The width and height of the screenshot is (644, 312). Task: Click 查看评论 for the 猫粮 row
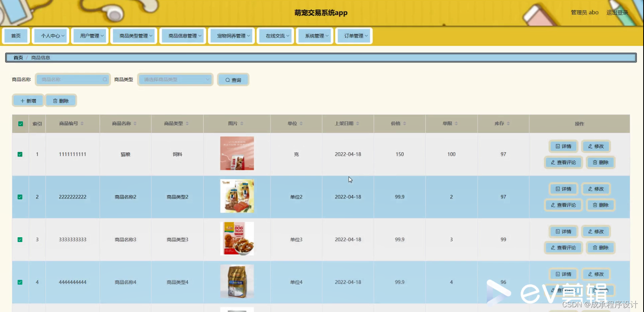click(x=563, y=163)
